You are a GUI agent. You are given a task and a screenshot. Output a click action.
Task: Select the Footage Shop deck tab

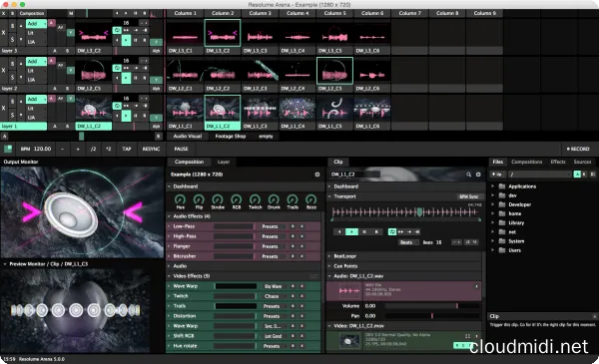click(231, 137)
